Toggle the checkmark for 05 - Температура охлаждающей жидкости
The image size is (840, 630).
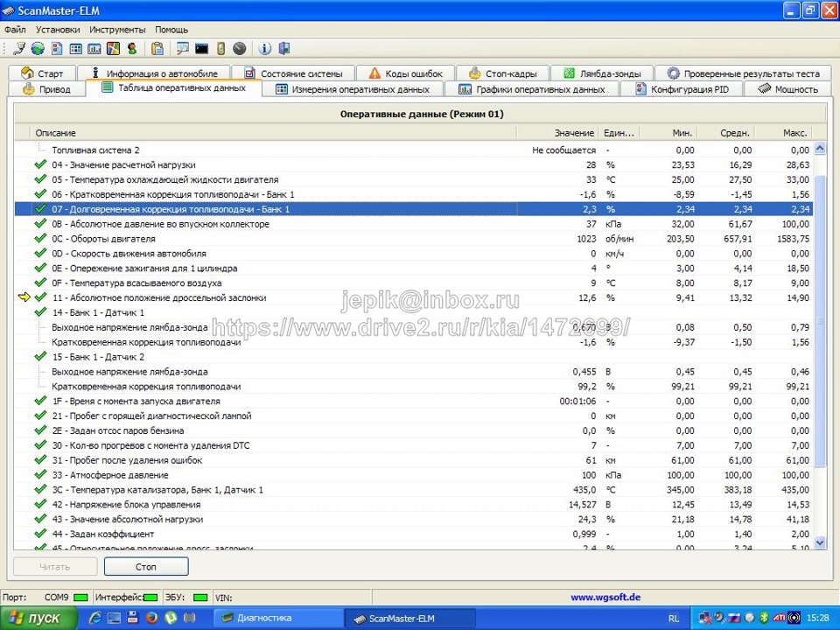coord(40,179)
